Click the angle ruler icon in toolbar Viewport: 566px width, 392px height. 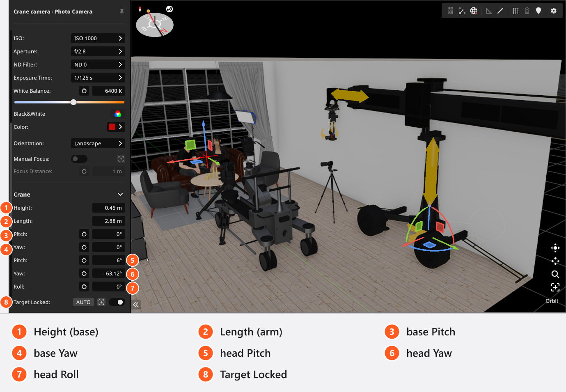(489, 11)
